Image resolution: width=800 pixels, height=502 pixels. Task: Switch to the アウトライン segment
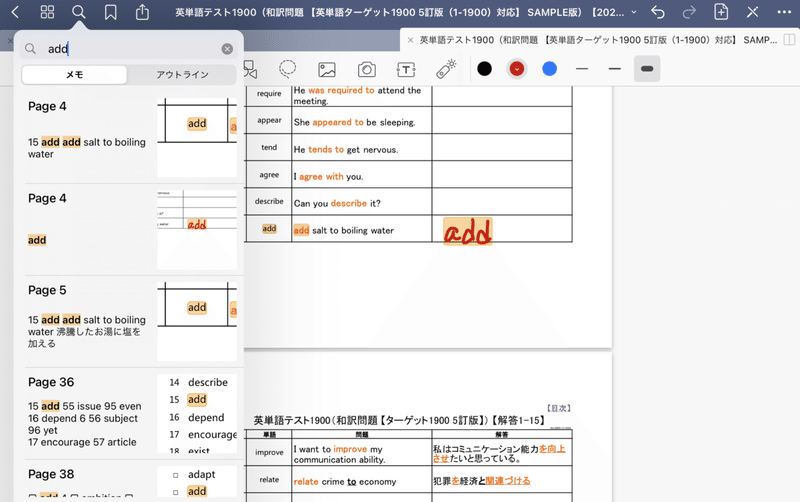click(x=182, y=74)
